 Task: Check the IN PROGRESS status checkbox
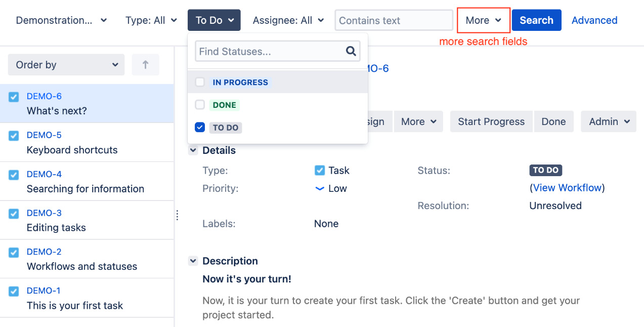coord(200,82)
